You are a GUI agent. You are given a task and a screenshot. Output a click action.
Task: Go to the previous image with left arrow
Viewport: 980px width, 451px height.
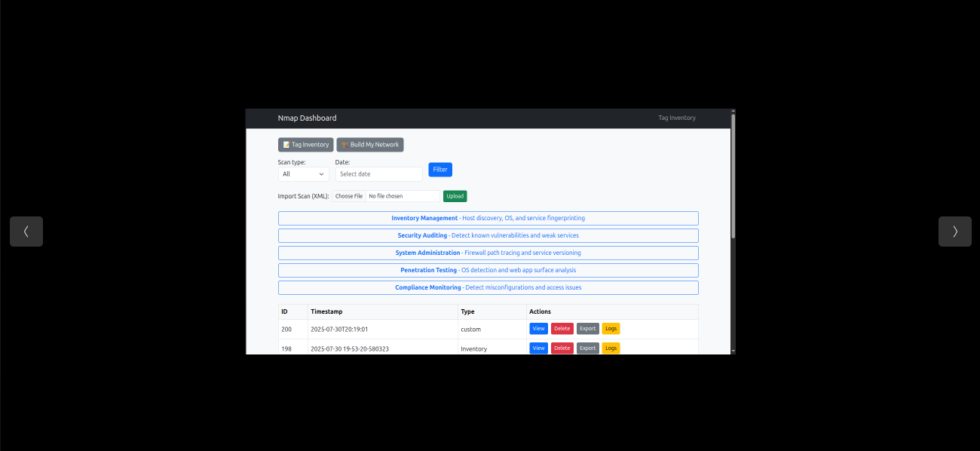[x=26, y=232]
